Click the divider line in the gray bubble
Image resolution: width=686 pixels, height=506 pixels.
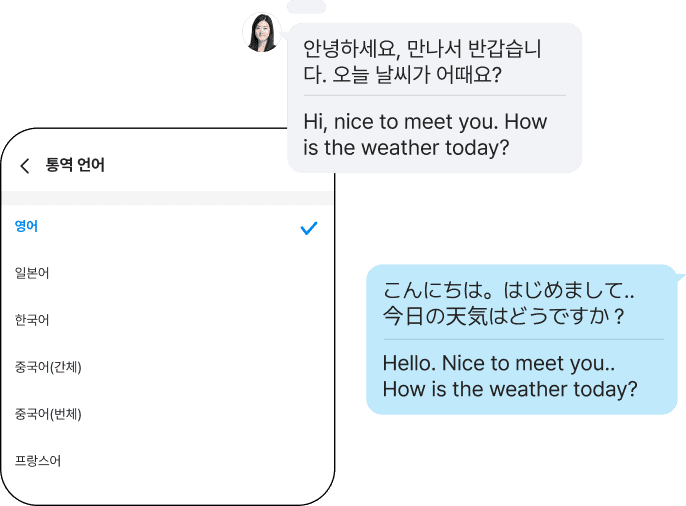point(433,96)
